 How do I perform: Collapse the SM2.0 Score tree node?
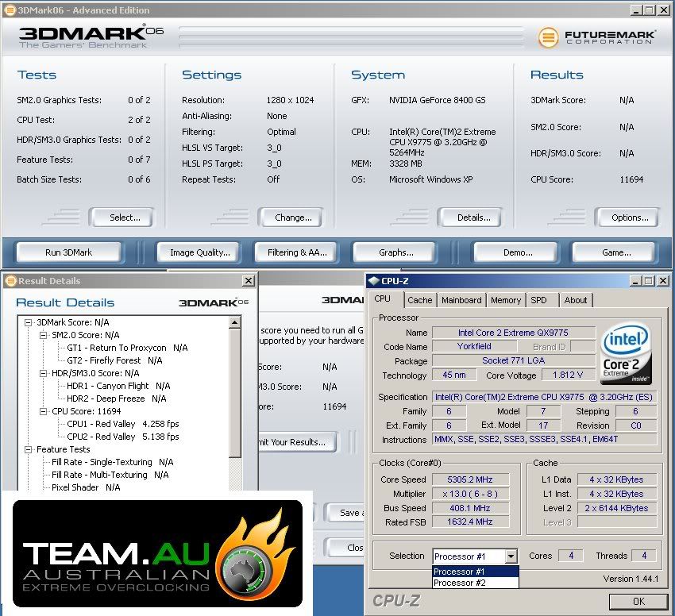pyautogui.click(x=44, y=335)
